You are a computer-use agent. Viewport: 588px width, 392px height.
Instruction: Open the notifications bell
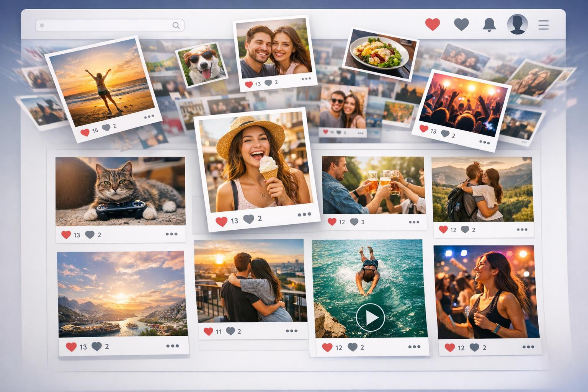pos(489,25)
